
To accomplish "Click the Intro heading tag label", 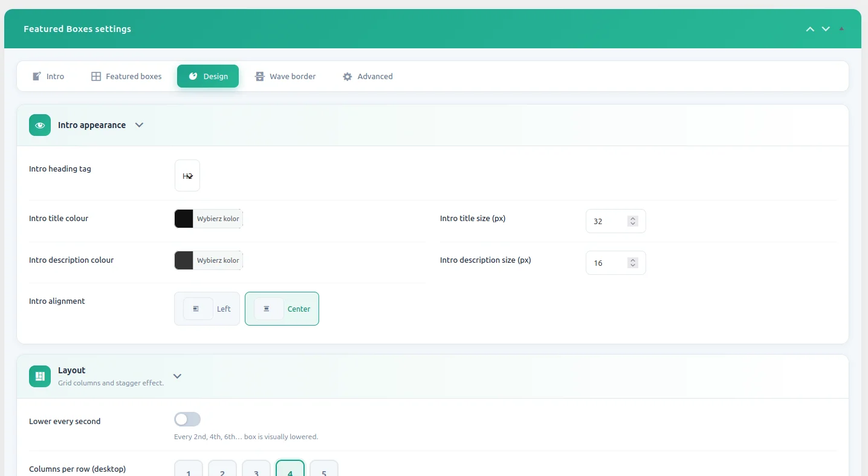I will [60, 169].
